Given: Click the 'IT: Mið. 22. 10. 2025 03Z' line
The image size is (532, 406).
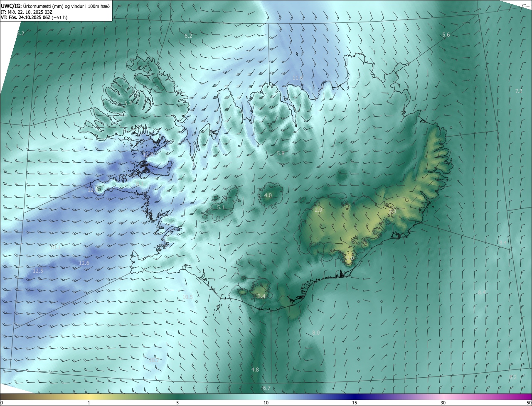Looking at the screenshot, I should click(27, 12).
